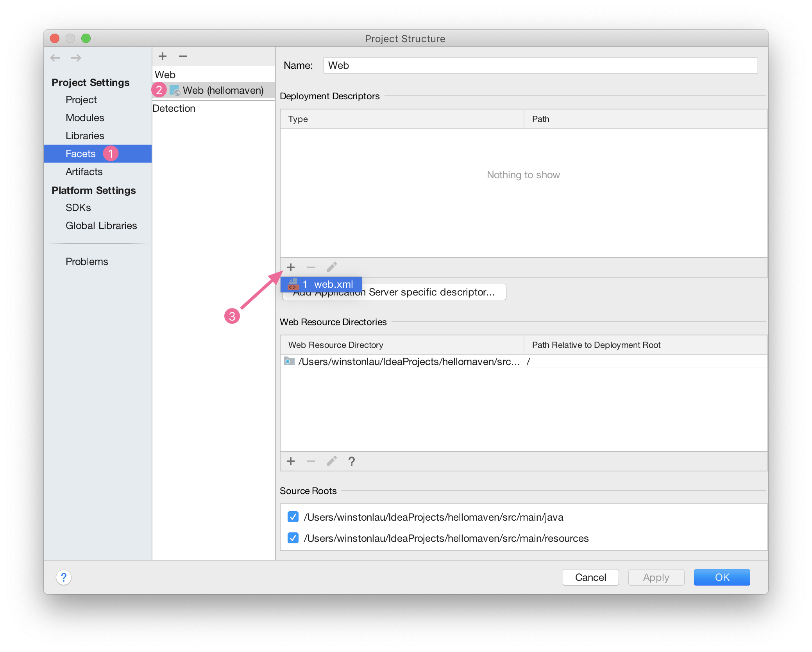Open the Modules settings section
This screenshot has height=652, width=812.
(85, 118)
